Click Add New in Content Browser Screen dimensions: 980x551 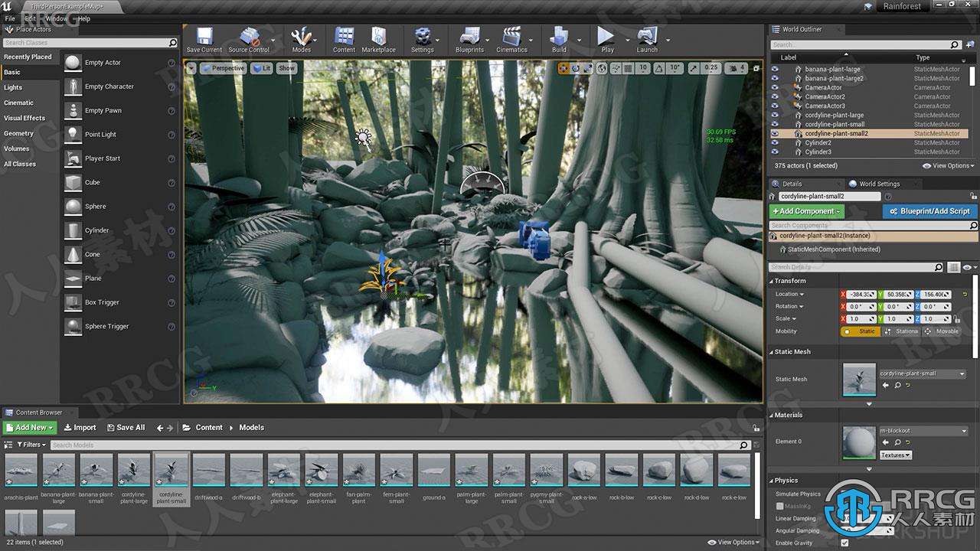click(30, 428)
